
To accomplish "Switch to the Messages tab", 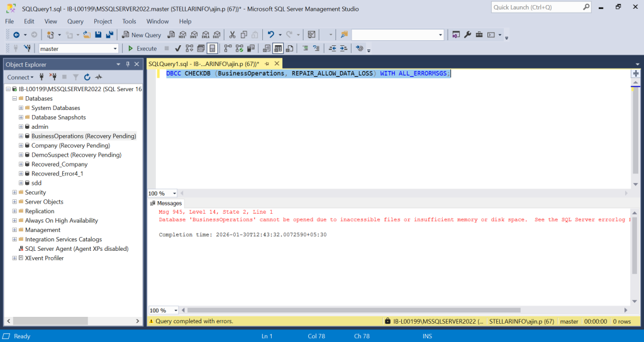I will [166, 203].
